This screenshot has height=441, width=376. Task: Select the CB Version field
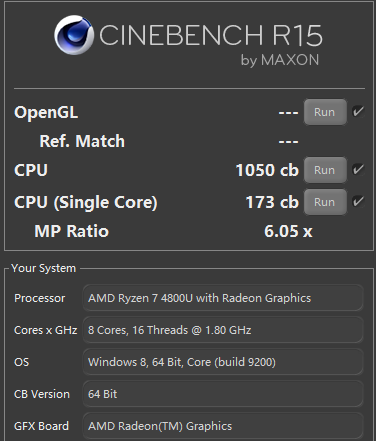click(223, 394)
